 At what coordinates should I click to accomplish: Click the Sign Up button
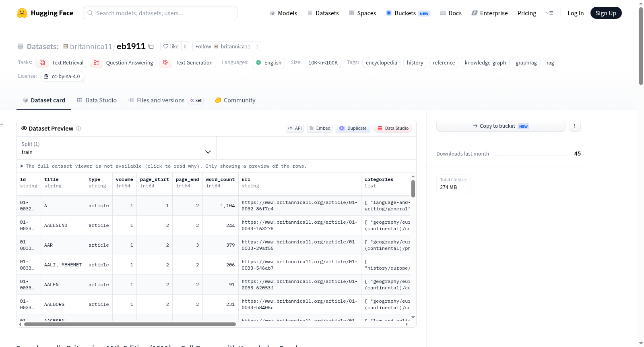[606, 13]
